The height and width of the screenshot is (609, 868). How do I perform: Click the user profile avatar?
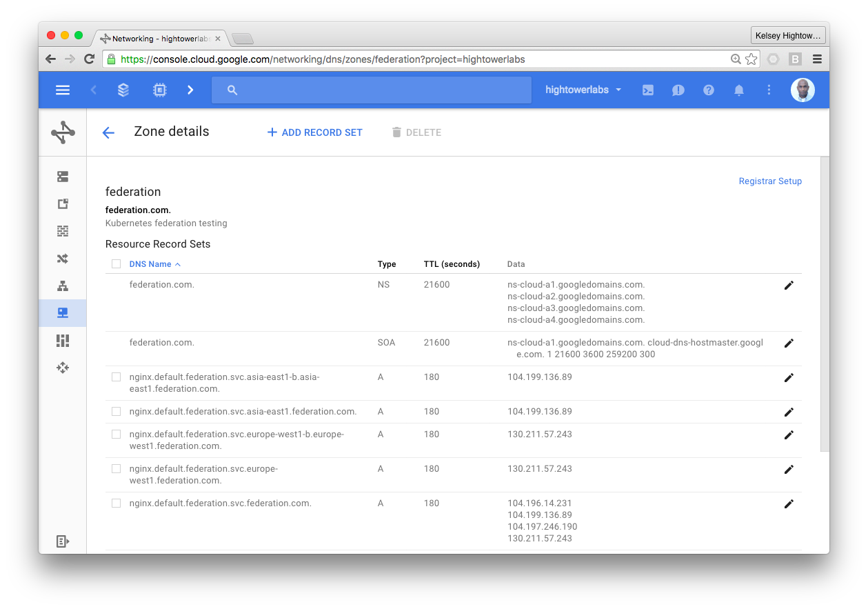coord(803,90)
